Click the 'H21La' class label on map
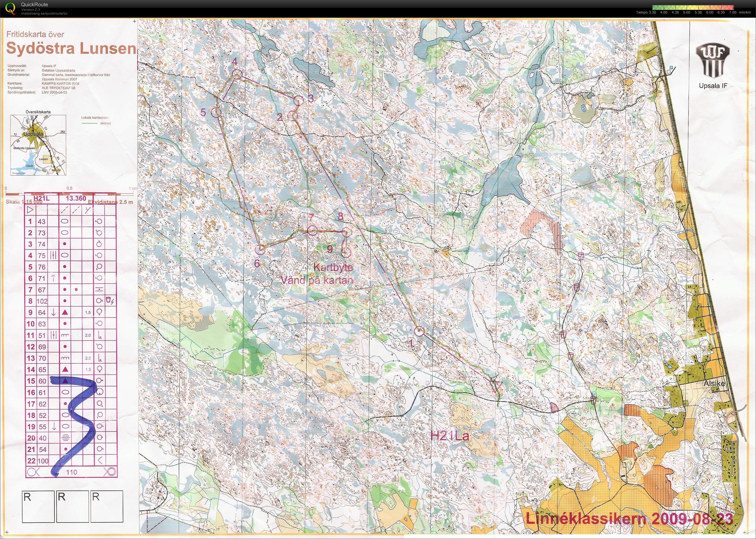 [x=450, y=436]
